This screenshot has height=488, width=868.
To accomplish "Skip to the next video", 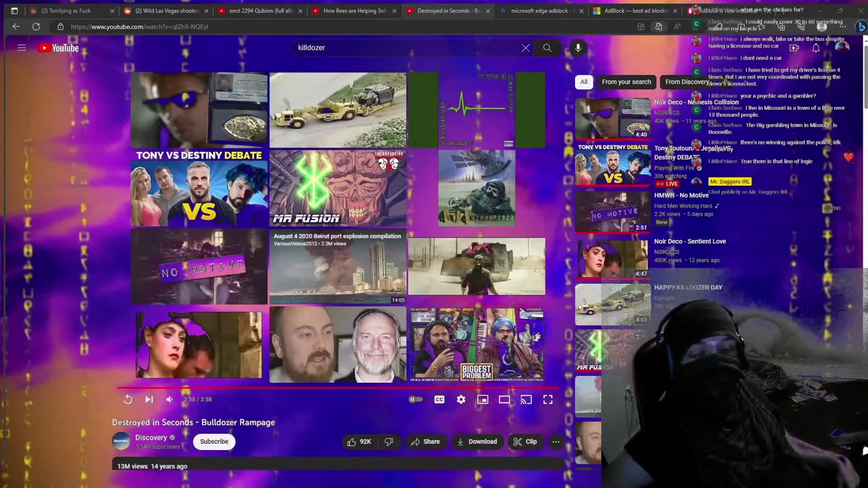I will click(x=149, y=400).
